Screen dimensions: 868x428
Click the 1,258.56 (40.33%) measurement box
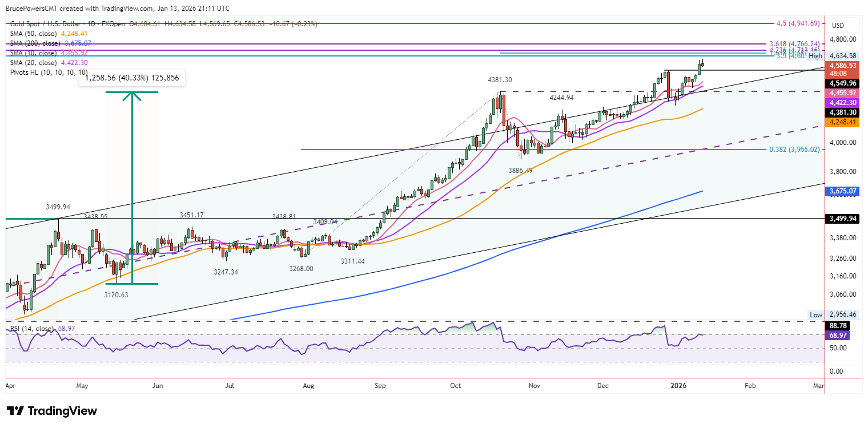pos(132,78)
